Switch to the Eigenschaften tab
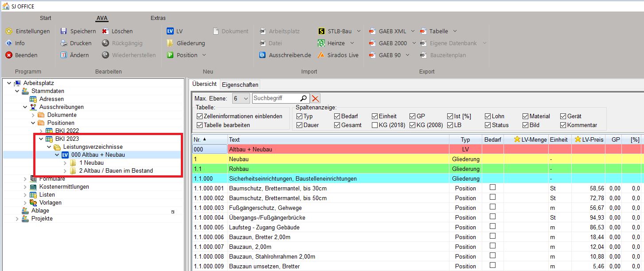Image resolution: width=644 pixels, height=271 pixels. click(239, 84)
